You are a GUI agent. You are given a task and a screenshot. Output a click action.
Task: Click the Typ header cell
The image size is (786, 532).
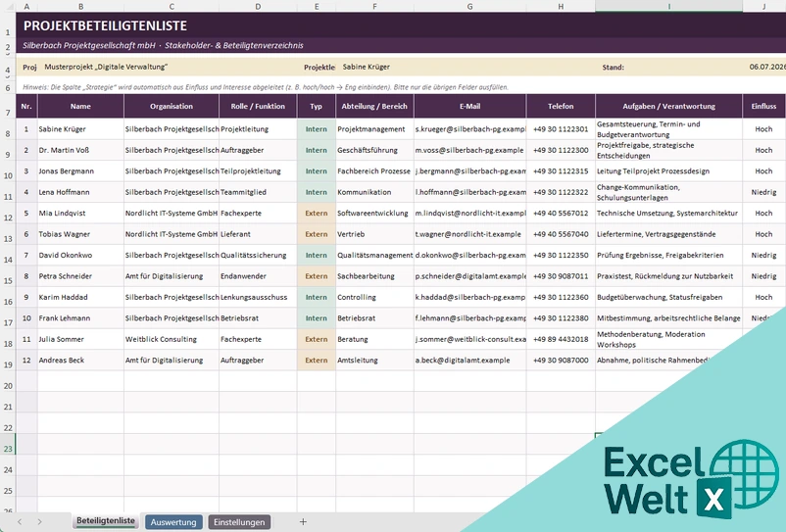(317, 106)
